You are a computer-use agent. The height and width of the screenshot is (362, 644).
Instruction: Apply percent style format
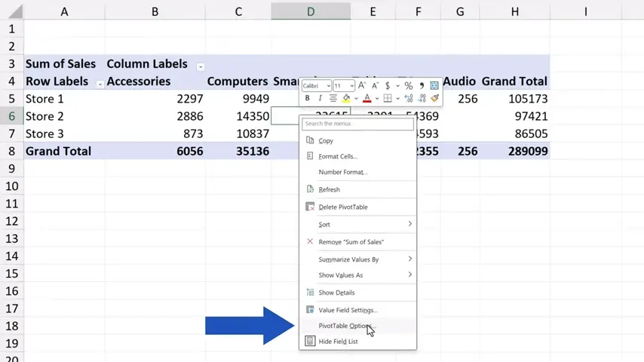408,86
